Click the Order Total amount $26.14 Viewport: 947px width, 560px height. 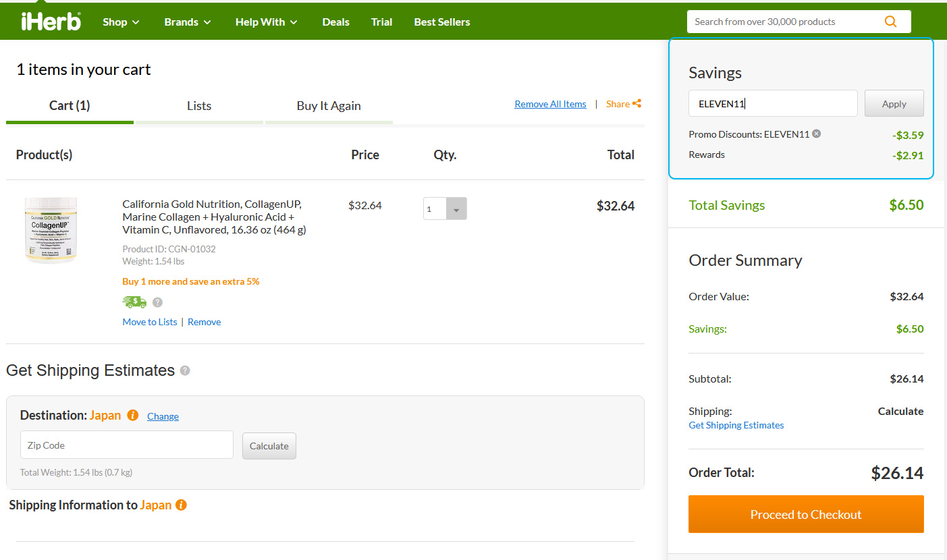click(x=897, y=473)
